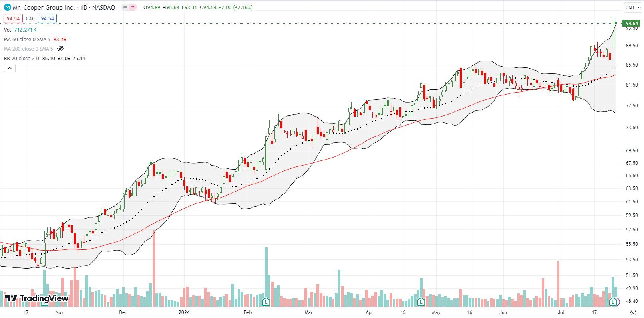Screen dimensions: 644x318
Task: Select the MA 200 close 0 SMA 5 legend
Action: (x=28, y=49)
